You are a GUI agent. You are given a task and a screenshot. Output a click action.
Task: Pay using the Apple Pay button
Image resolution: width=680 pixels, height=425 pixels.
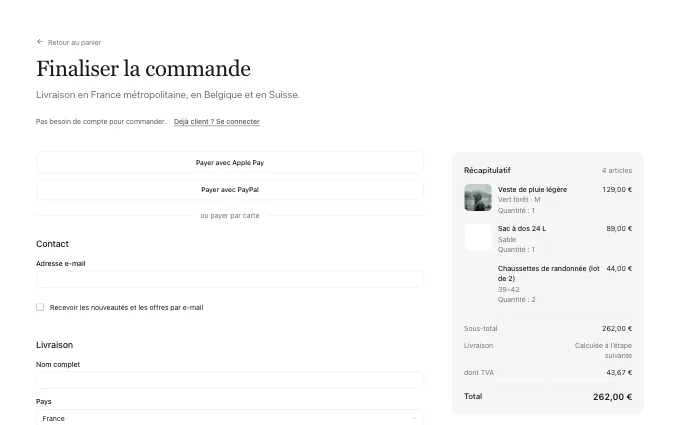point(230,163)
